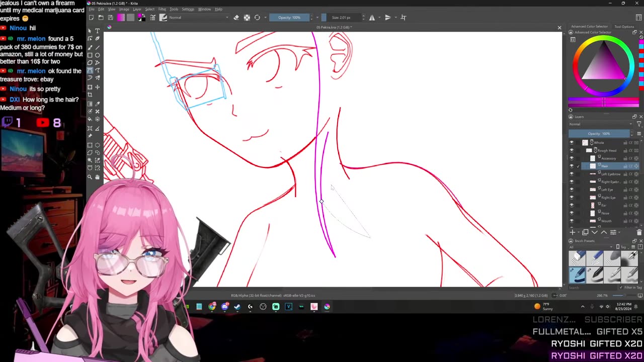The image size is (644, 362).
Task: Move the layer up
Action: tap(604, 232)
